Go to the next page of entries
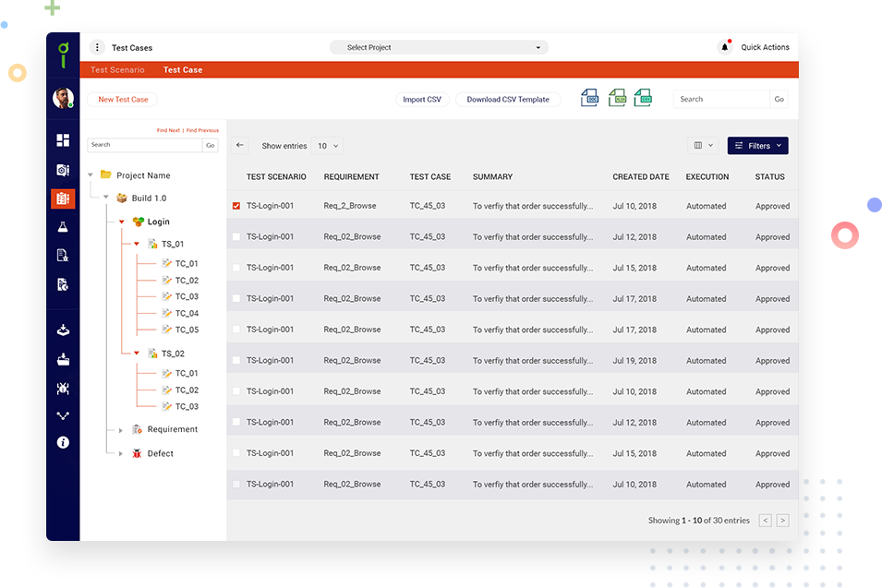Viewport: 882px width, 588px height. (782, 521)
